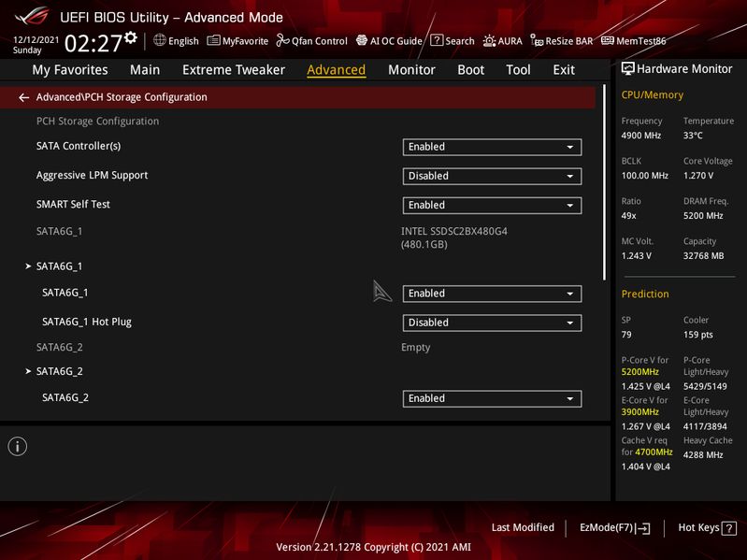This screenshot has width=747, height=560.
Task: Switch to My Favorites tab
Action: (70, 69)
